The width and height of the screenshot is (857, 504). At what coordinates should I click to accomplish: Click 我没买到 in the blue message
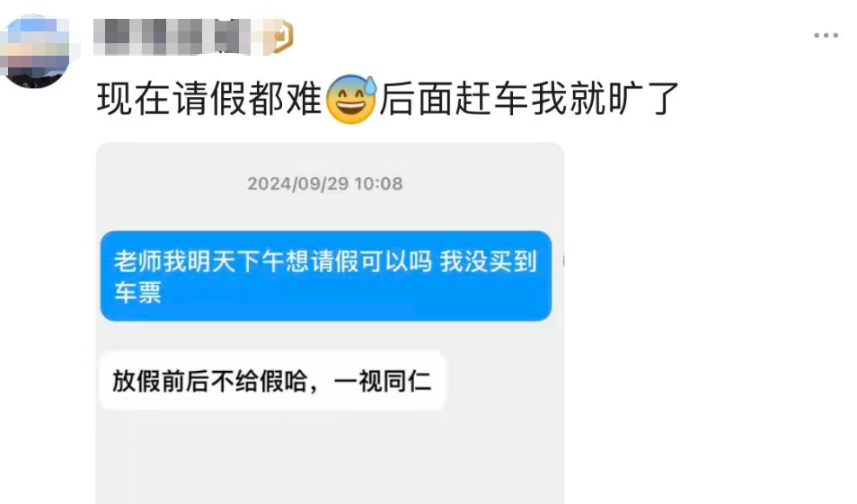[490, 261]
